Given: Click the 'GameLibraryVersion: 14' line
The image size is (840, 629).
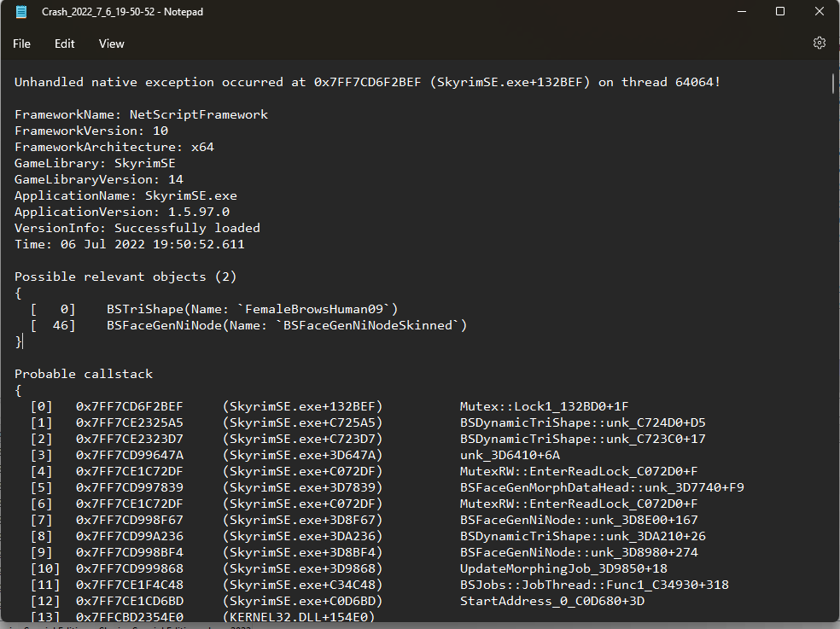Looking at the screenshot, I should [x=98, y=179].
